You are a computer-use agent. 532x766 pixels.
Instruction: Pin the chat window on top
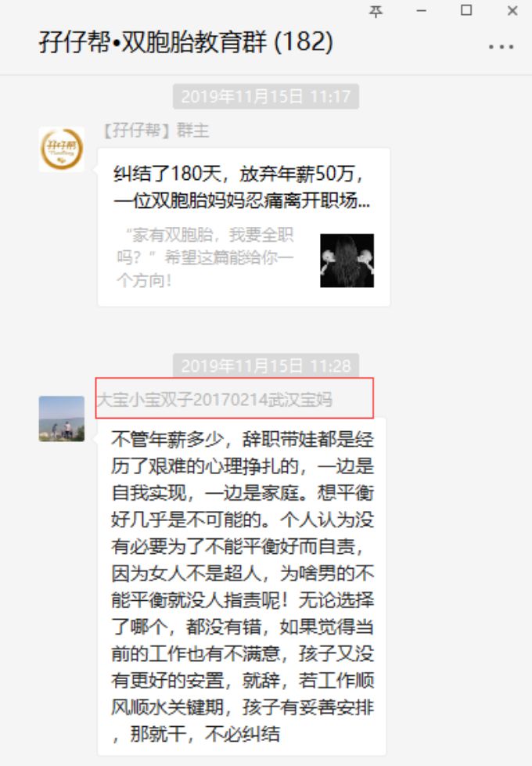pyautogui.click(x=376, y=11)
